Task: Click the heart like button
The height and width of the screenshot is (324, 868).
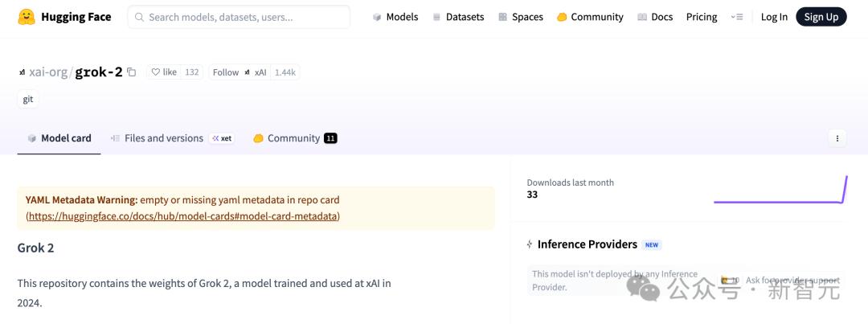Action: click(164, 72)
